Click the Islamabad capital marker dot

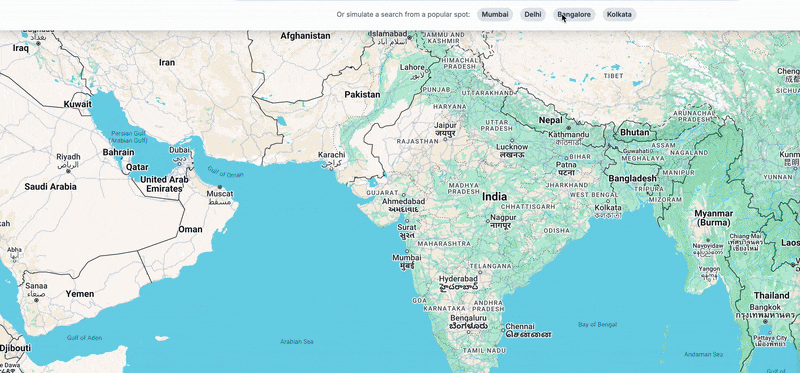coord(409,37)
